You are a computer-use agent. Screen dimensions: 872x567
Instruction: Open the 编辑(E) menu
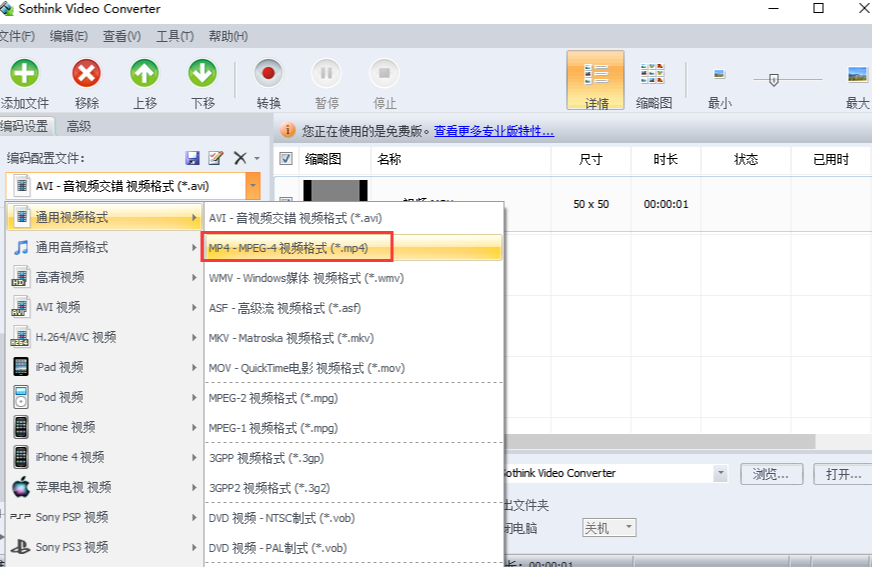[x=69, y=36]
